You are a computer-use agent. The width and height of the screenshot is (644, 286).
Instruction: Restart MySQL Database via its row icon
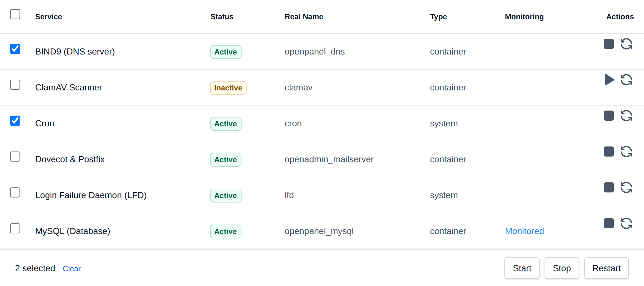coord(626,223)
